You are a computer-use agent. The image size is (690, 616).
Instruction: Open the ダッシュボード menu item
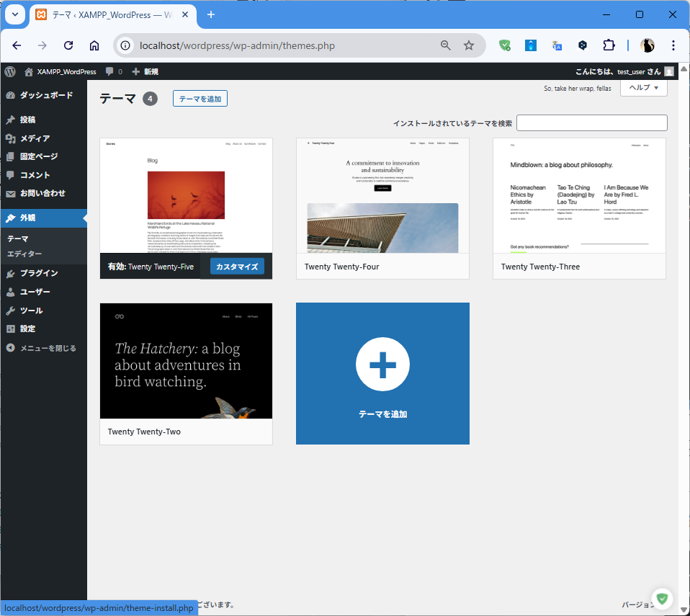tap(45, 95)
